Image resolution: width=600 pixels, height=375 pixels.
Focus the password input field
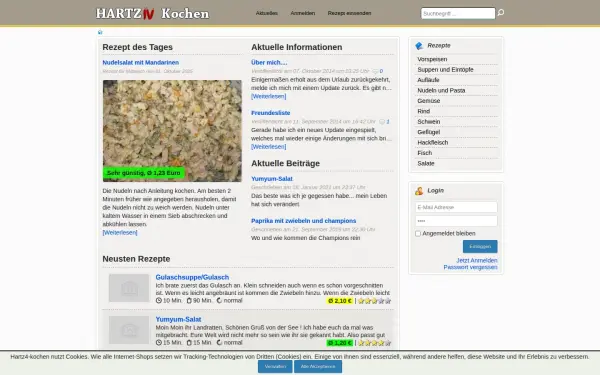pos(456,221)
